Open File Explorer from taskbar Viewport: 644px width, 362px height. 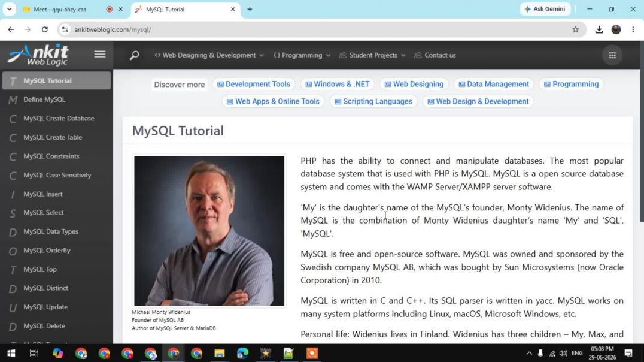point(219,354)
